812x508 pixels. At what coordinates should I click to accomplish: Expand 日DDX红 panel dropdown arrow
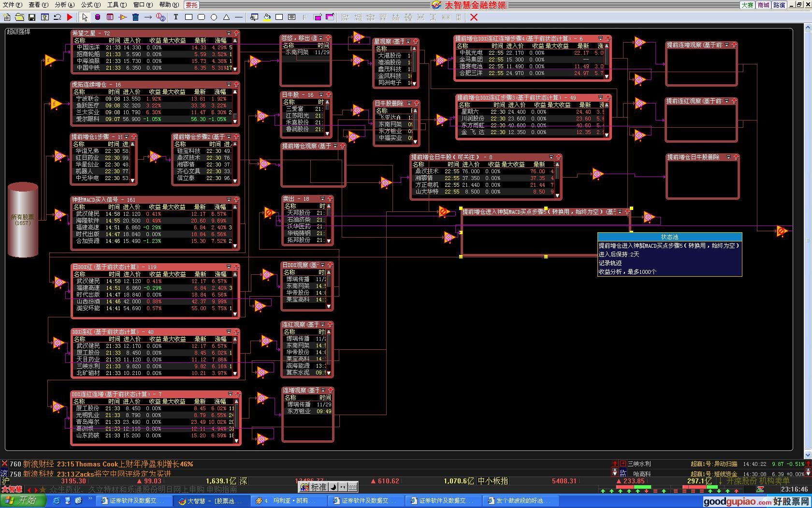click(x=229, y=267)
